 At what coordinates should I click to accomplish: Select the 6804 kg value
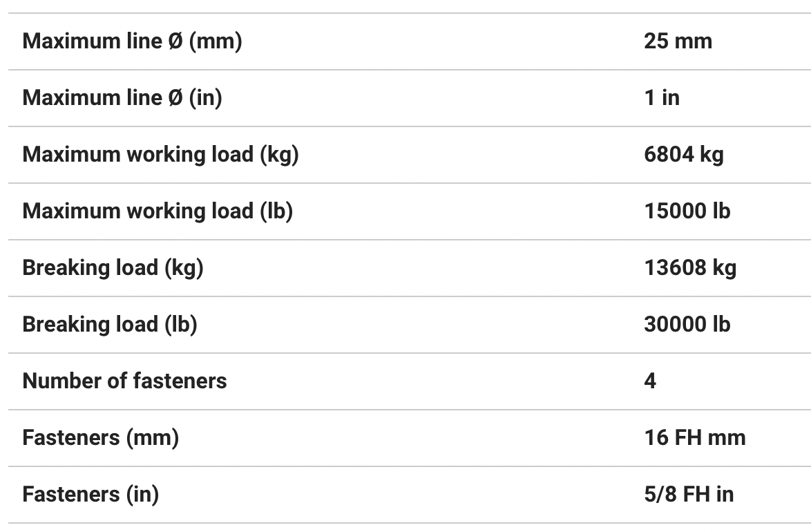pos(683,155)
